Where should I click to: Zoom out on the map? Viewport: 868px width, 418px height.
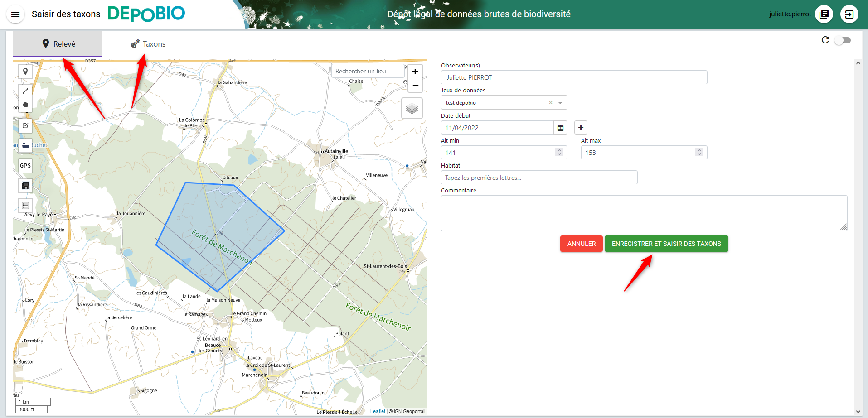[x=415, y=85]
